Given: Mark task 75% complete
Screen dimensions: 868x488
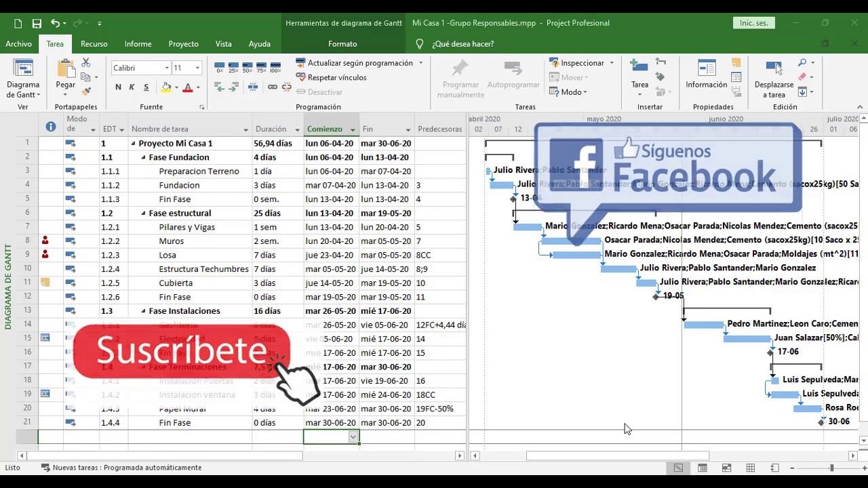Looking at the screenshot, I should click(261, 68).
